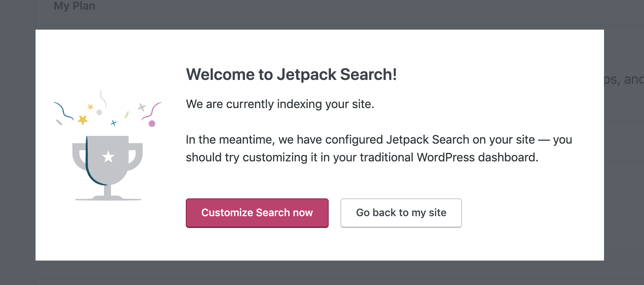This screenshot has width=644, height=285.
Task: Click the trophy's right handle
Action: (136, 155)
